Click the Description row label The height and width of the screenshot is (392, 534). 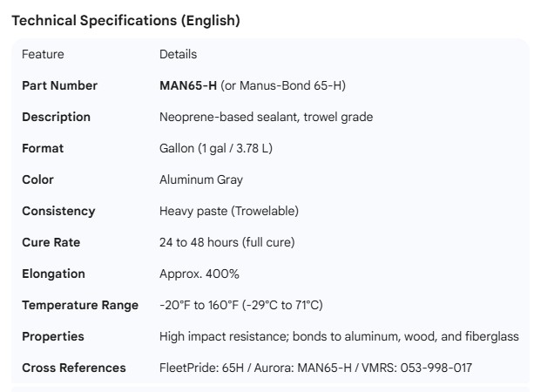(56, 117)
